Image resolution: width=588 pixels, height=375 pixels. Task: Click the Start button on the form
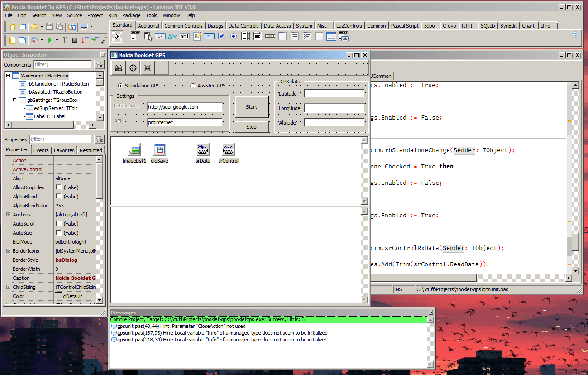click(x=251, y=107)
